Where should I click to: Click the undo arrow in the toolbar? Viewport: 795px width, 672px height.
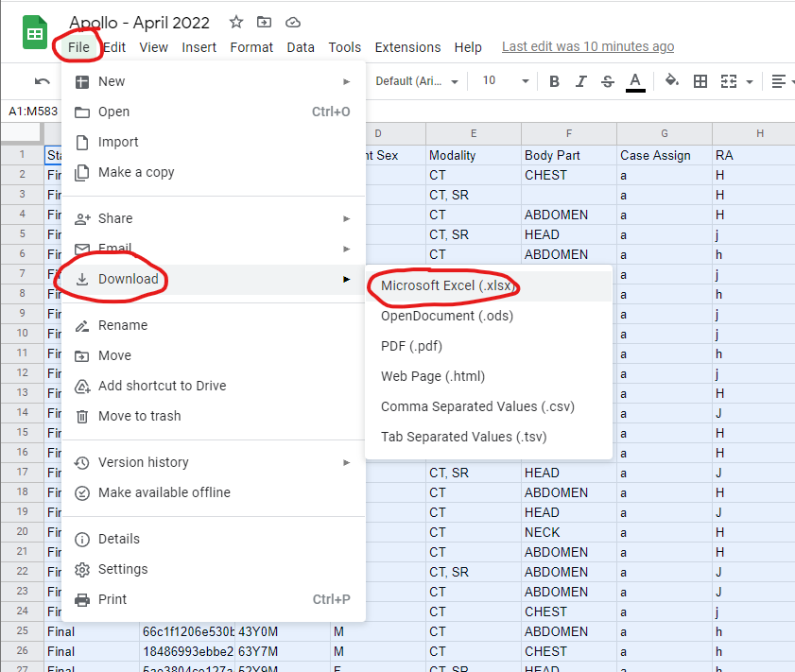pos(43,81)
